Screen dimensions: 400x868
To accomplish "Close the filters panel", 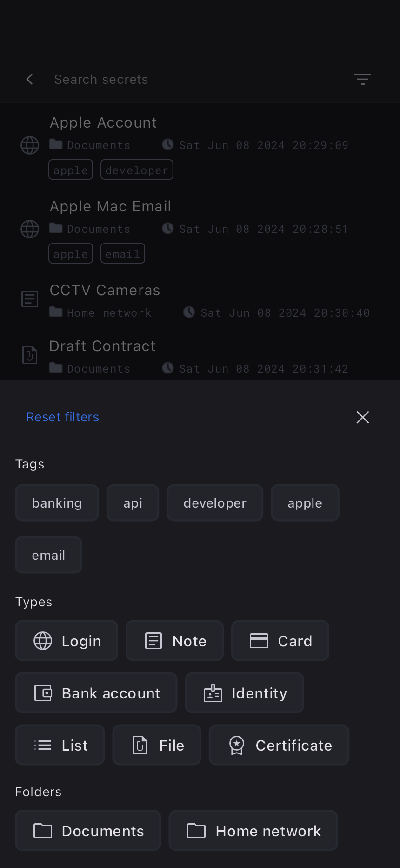I will point(362,417).
